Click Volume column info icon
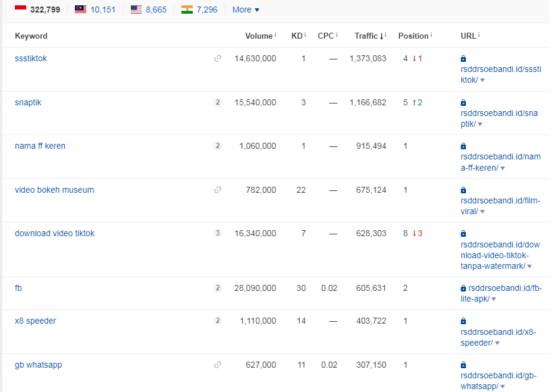Screen dimensions: 555x392 click(x=275, y=35)
